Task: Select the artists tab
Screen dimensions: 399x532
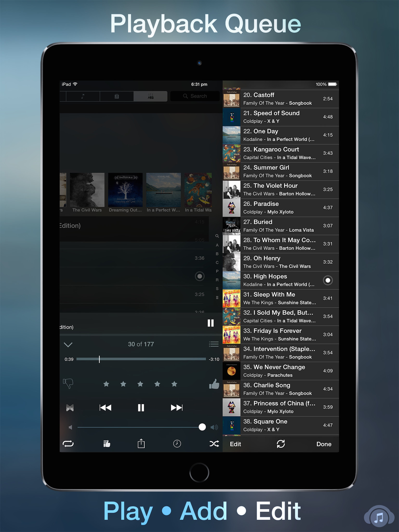Action: [x=150, y=96]
